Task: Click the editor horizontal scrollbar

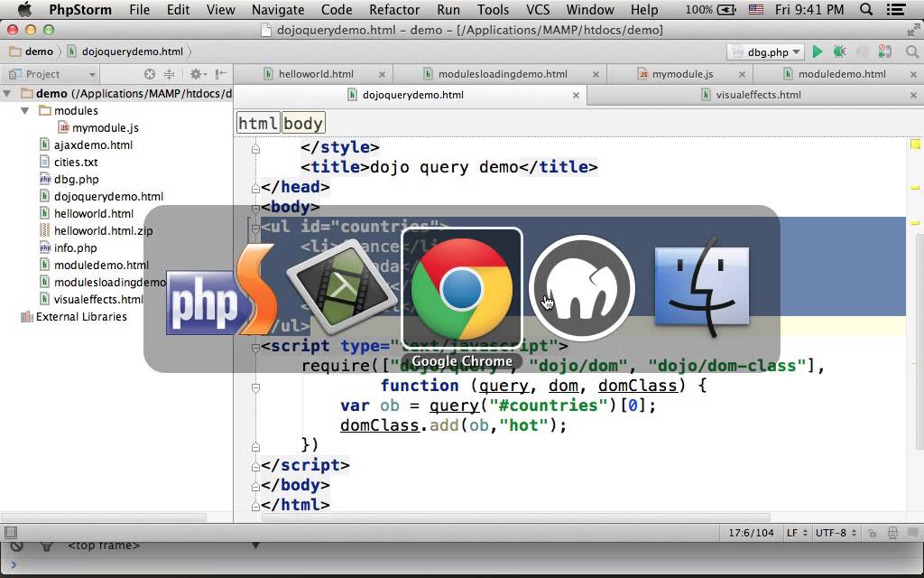Action: pyautogui.click(x=515, y=517)
